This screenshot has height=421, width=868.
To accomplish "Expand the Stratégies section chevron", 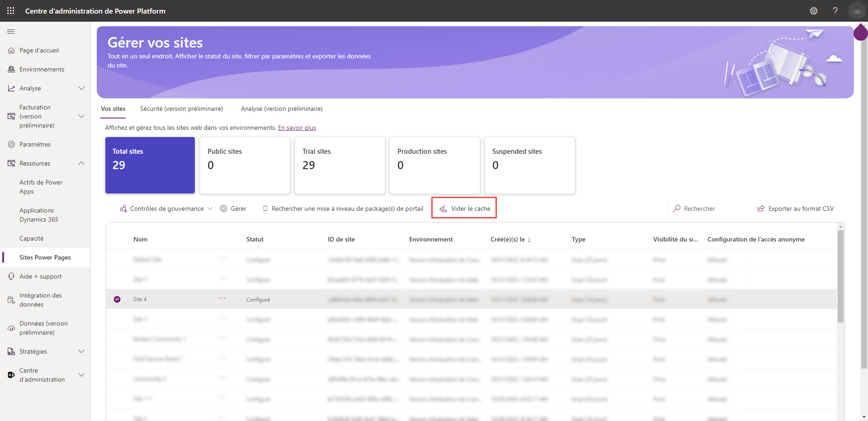I will coord(81,351).
